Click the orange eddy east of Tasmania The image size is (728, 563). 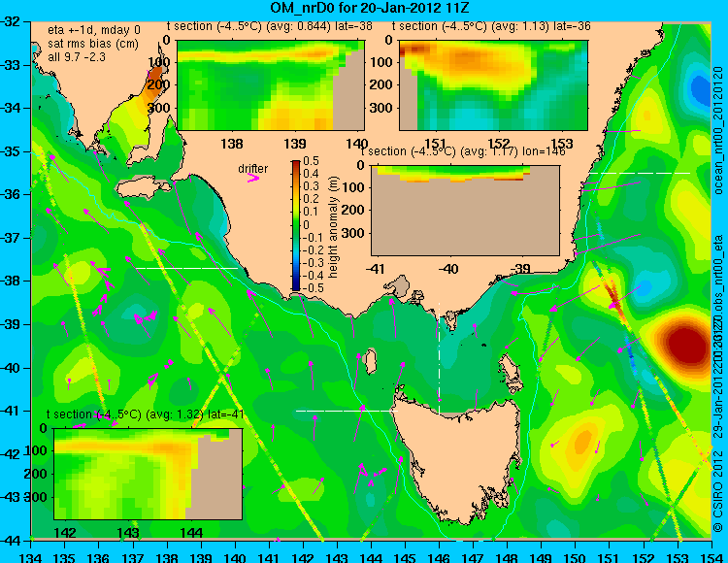coord(581,441)
